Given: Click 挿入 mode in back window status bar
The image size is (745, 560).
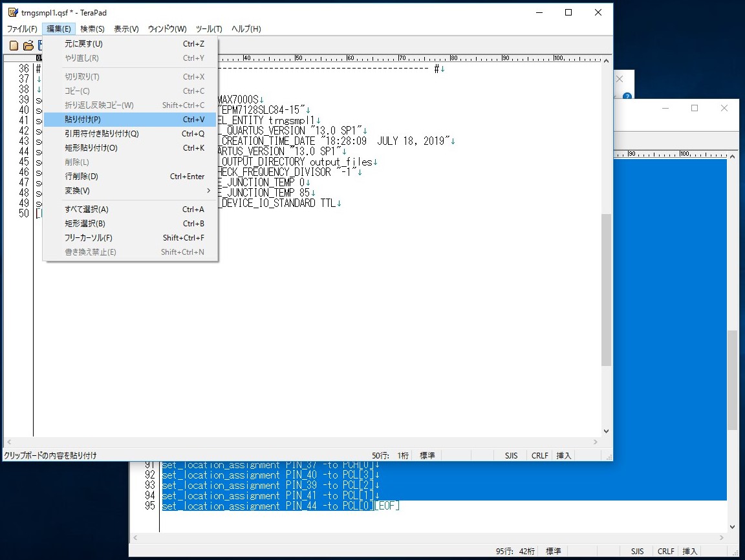Looking at the screenshot, I should (x=689, y=552).
